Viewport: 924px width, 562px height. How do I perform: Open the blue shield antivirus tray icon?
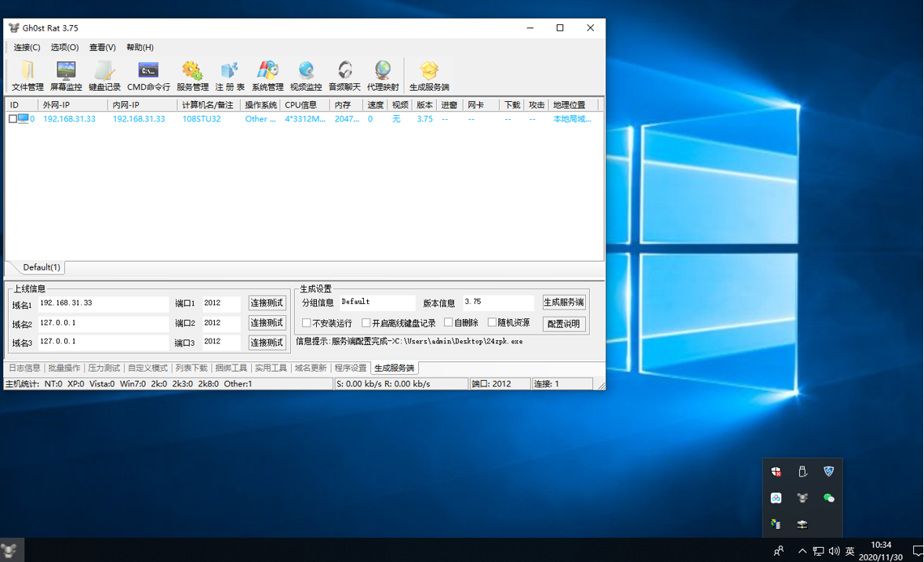828,471
